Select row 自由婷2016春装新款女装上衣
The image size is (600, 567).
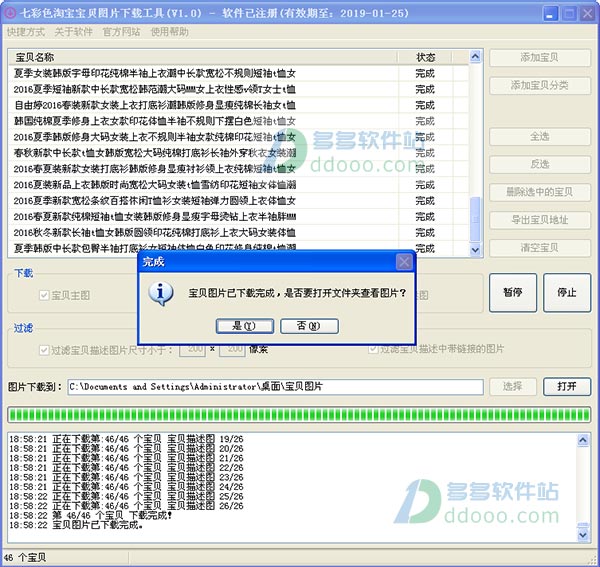238,105
